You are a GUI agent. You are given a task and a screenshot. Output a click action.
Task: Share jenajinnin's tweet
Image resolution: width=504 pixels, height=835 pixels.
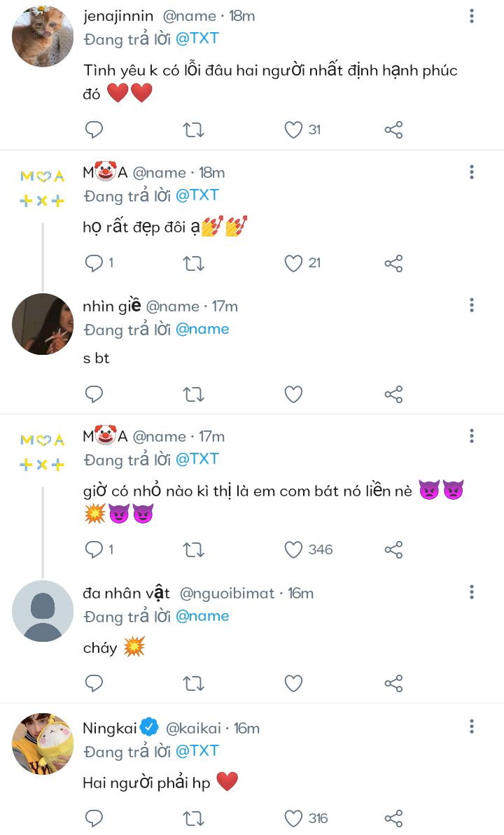393,129
